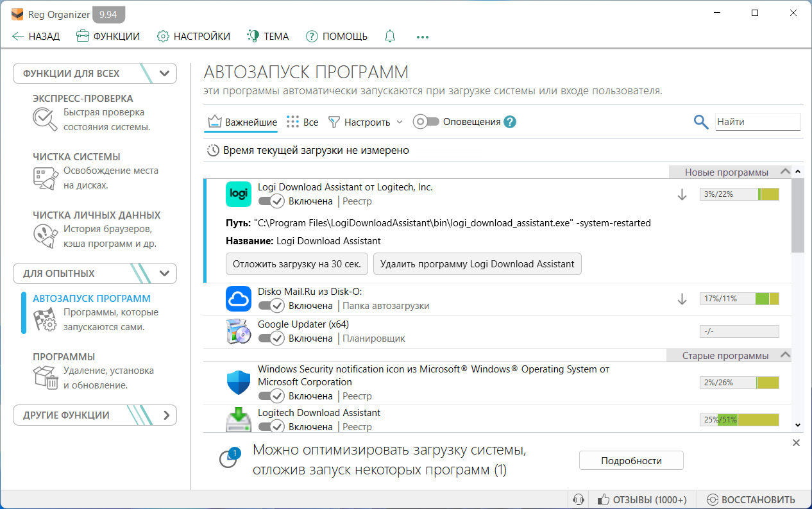Collapse the ДЛЯ ОПЫТНЫХ section

click(x=95, y=273)
